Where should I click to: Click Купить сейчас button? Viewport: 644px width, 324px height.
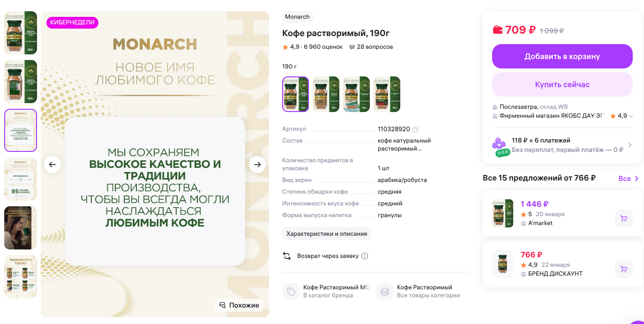[562, 84]
